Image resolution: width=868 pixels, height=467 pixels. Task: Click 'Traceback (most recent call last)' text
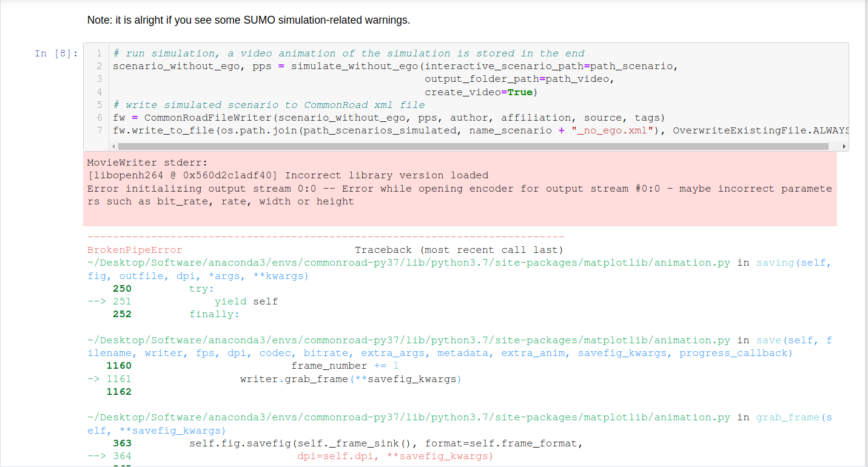tap(459, 250)
